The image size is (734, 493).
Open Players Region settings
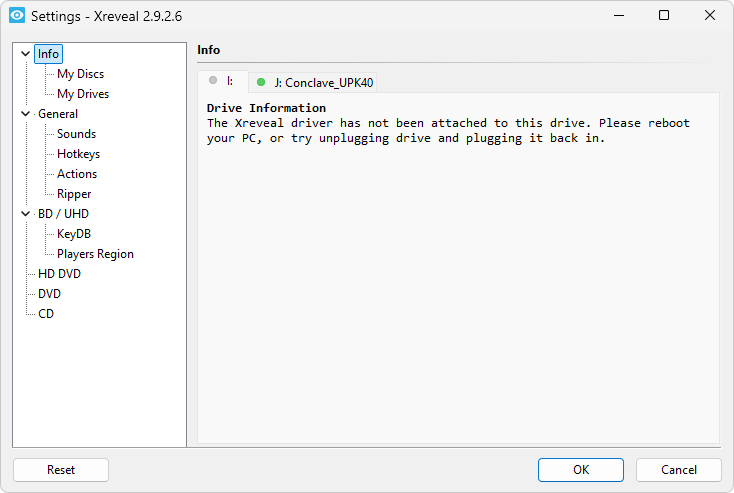click(x=95, y=254)
